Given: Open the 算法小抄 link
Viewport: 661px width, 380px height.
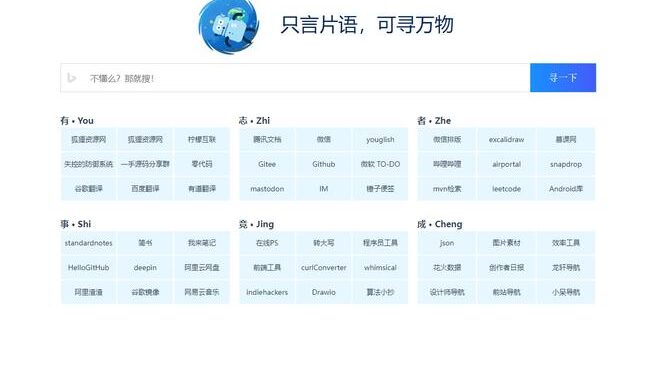Looking at the screenshot, I should click(x=380, y=292).
